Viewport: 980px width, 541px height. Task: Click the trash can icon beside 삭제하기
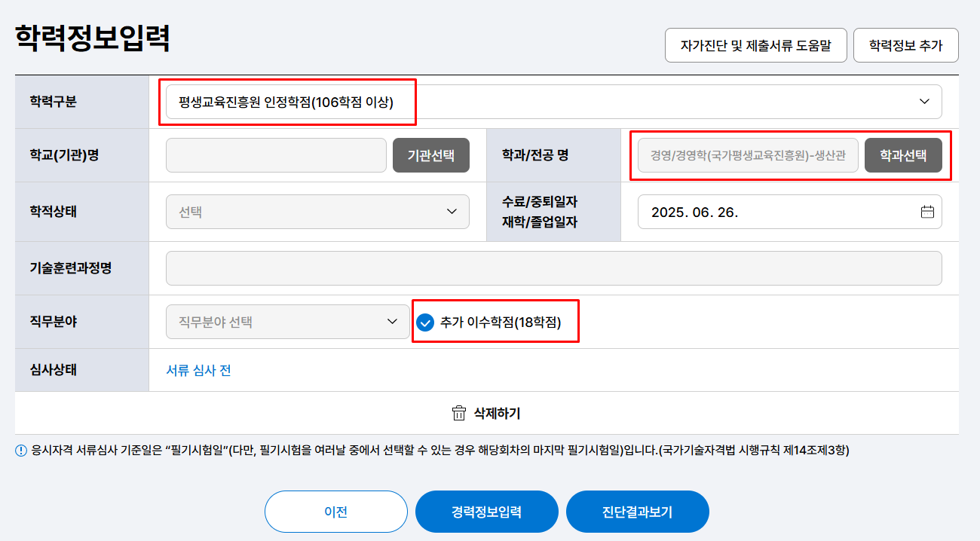458,413
